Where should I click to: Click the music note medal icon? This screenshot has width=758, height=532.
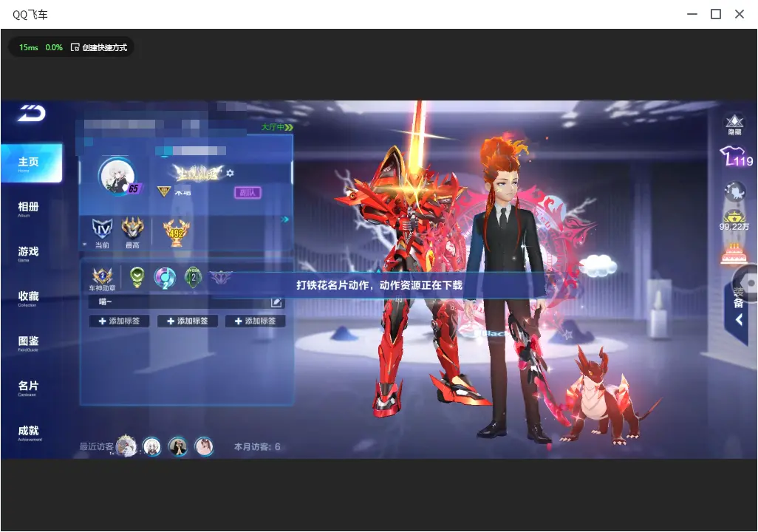(164, 278)
